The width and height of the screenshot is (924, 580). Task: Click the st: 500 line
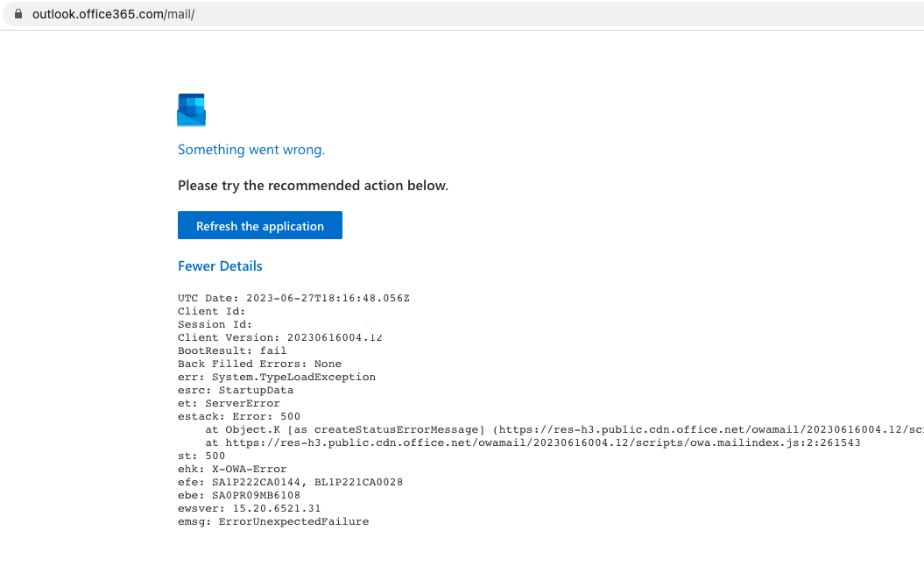tap(201, 456)
